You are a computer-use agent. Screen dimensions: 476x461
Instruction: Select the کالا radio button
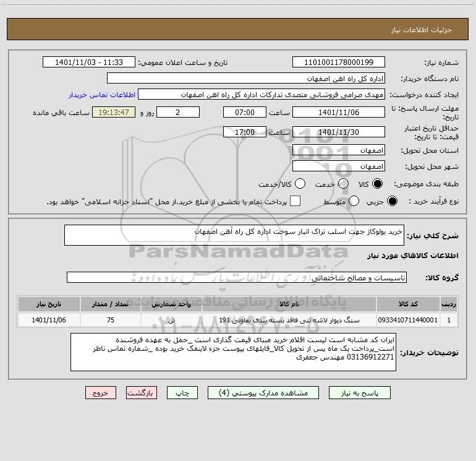pyautogui.click(x=377, y=184)
